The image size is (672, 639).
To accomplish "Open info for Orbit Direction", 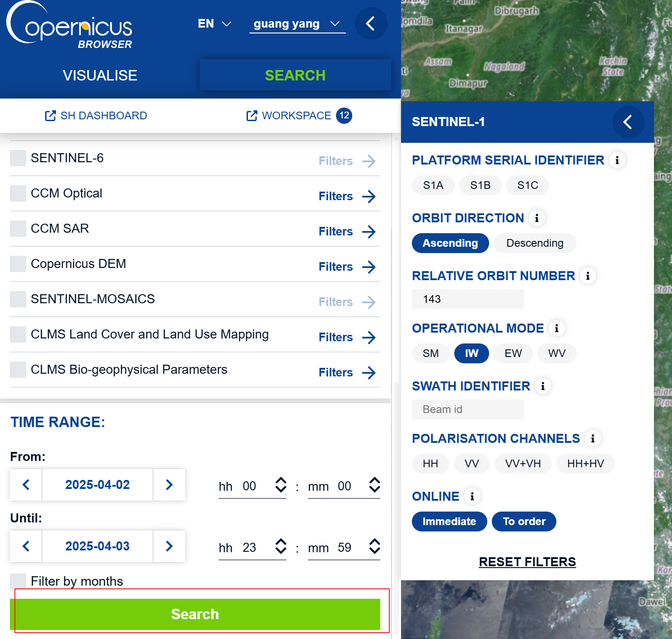I will (x=537, y=218).
